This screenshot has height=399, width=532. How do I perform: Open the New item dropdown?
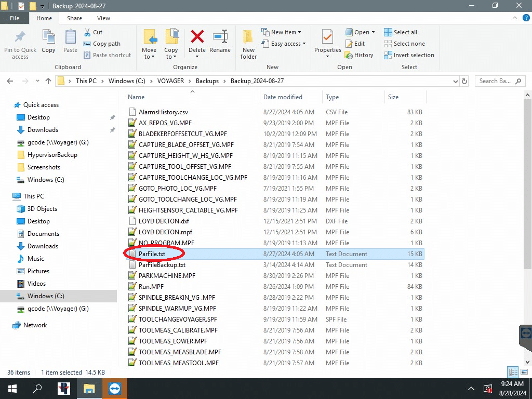tap(284, 32)
